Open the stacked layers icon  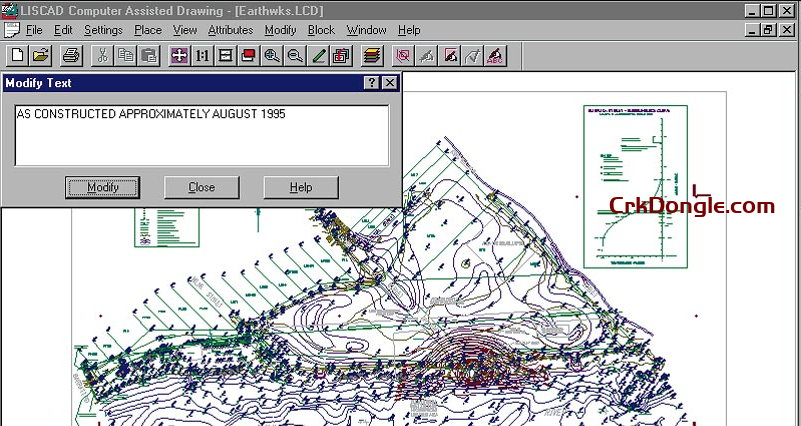372,54
